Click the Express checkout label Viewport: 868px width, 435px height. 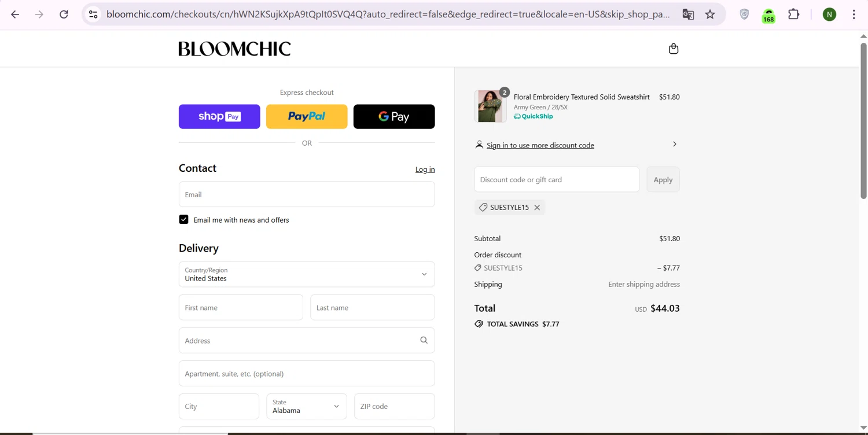(x=307, y=92)
